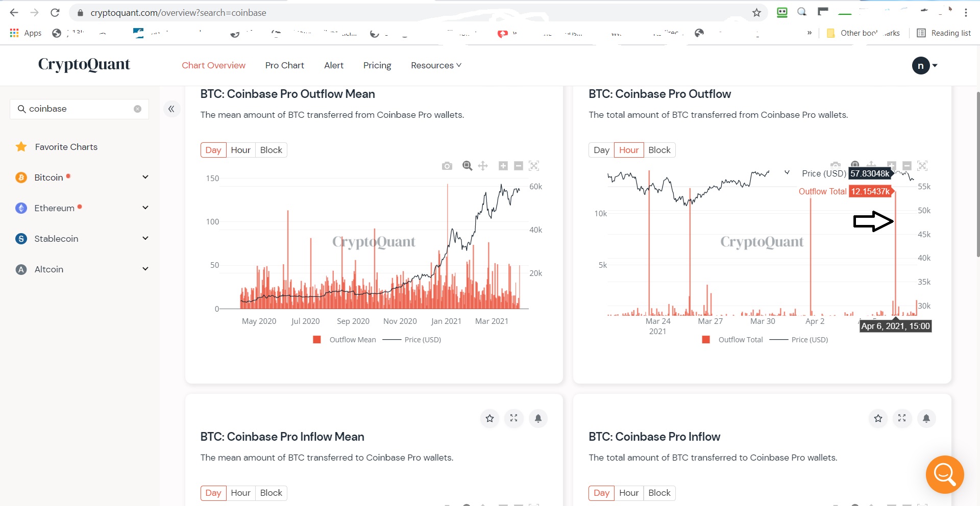Open the Resources dropdown menu
This screenshot has height=506, width=980.
[x=436, y=65]
